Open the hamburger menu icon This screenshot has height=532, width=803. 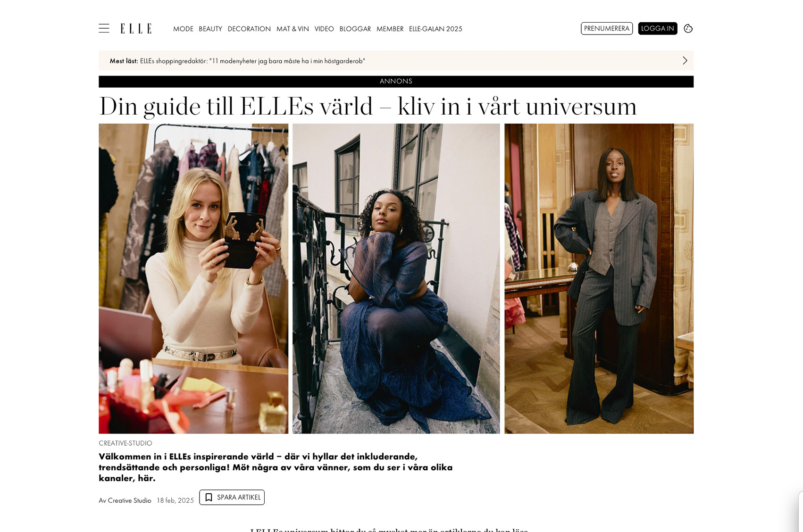pos(104,28)
